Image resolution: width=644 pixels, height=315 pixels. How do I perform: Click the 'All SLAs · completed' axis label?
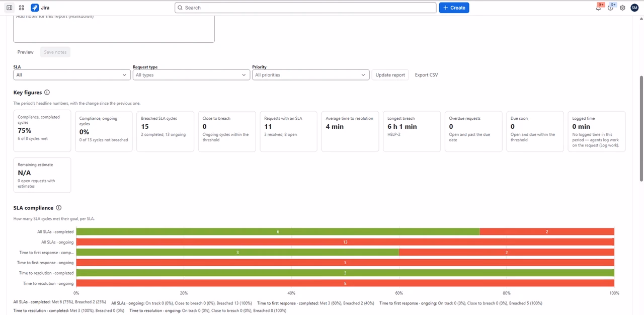[x=55, y=232]
